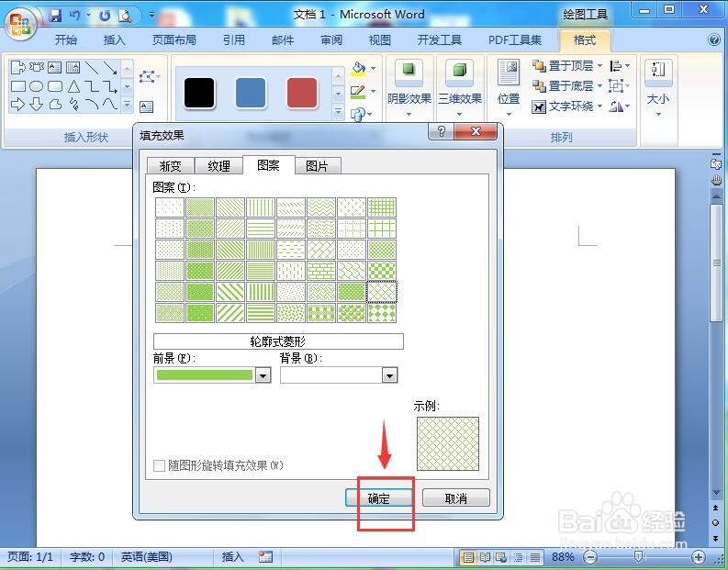Click the zoom slider handle

tap(639, 556)
